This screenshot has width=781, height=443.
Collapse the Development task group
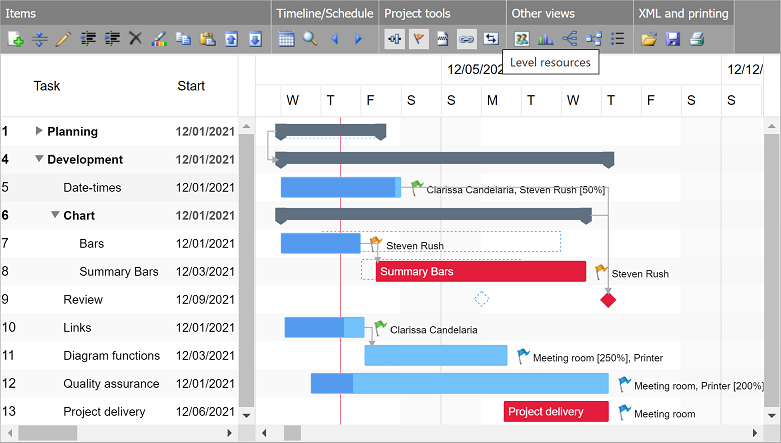[39, 159]
